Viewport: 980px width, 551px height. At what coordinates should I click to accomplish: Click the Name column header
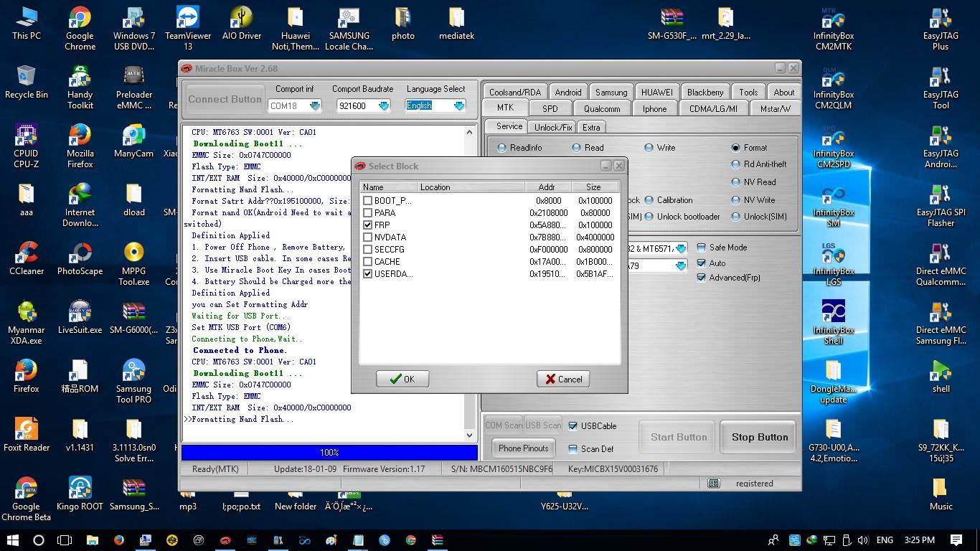(x=388, y=187)
